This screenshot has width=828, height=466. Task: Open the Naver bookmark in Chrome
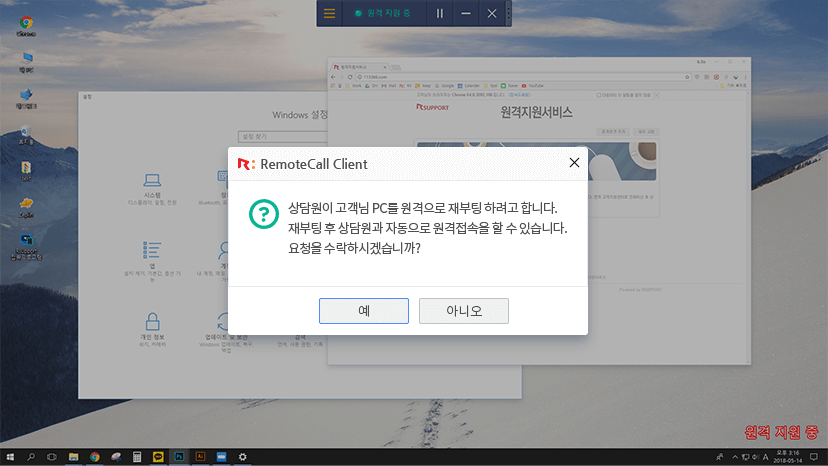click(x=510, y=86)
